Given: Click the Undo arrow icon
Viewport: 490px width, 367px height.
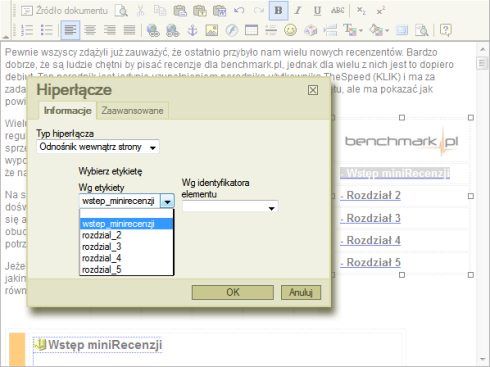Looking at the screenshot, I should (239, 11).
